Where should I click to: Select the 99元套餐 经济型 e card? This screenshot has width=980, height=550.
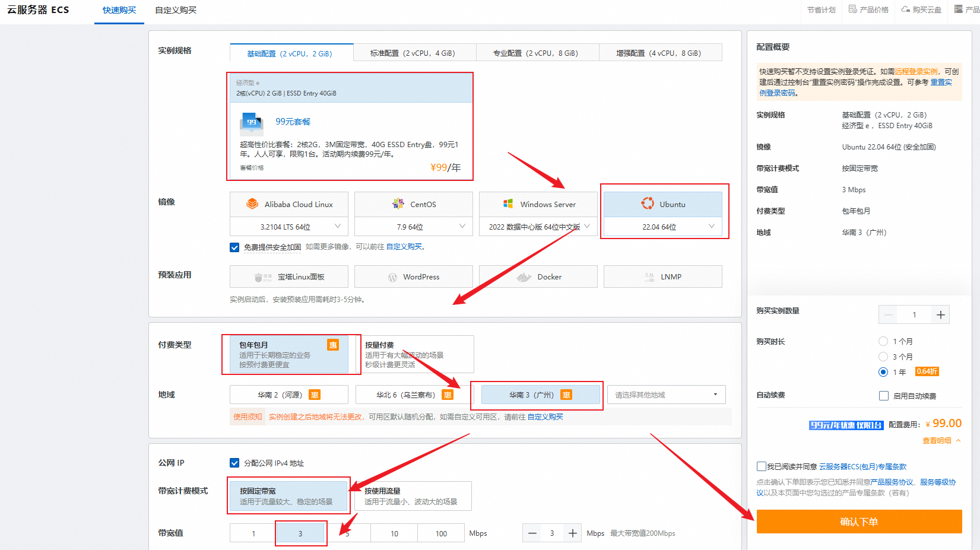(x=350, y=126)
